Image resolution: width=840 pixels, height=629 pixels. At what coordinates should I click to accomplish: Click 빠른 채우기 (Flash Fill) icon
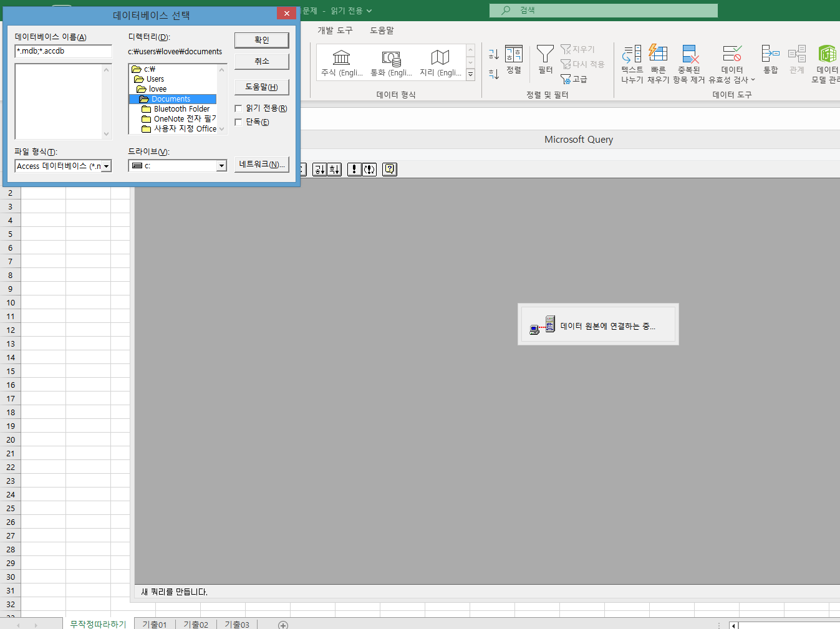point(658,55)
